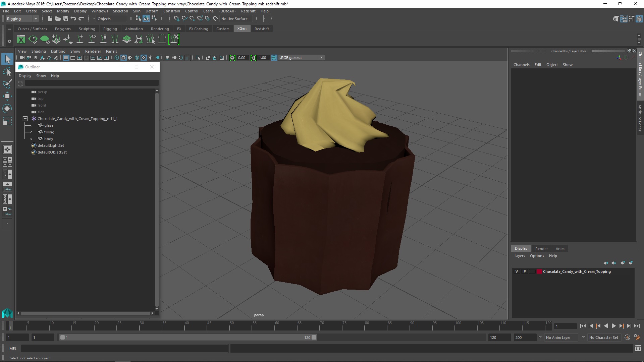Viewport: 644px width, 362px height.
Task: Toggle isolate select in viewport toolbar
Action: [198, 58]
